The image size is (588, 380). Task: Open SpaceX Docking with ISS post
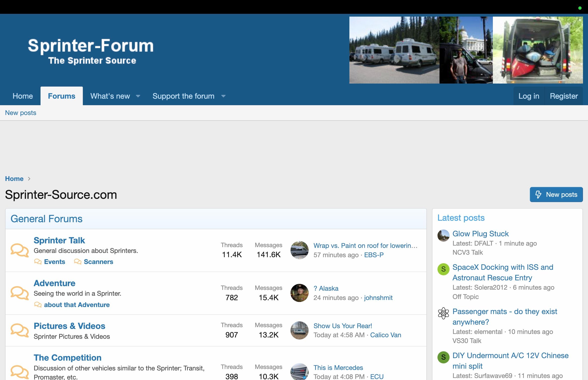coord(503,272)
